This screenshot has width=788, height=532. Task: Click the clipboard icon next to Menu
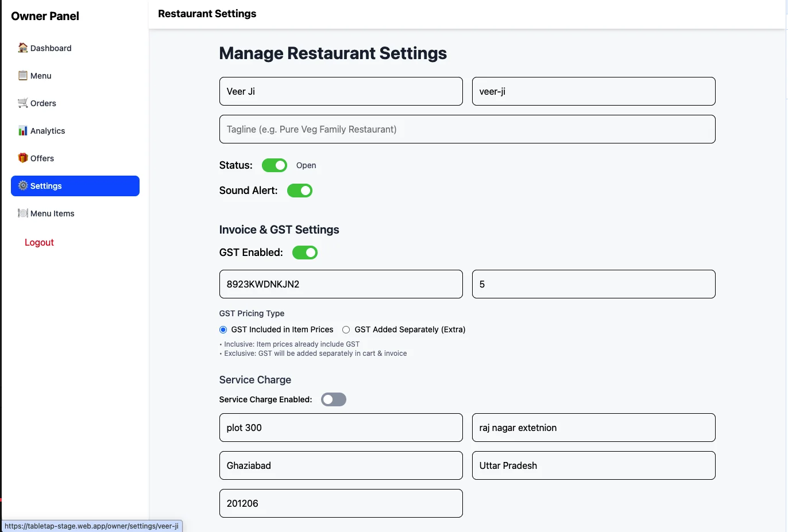coord(22,75)
